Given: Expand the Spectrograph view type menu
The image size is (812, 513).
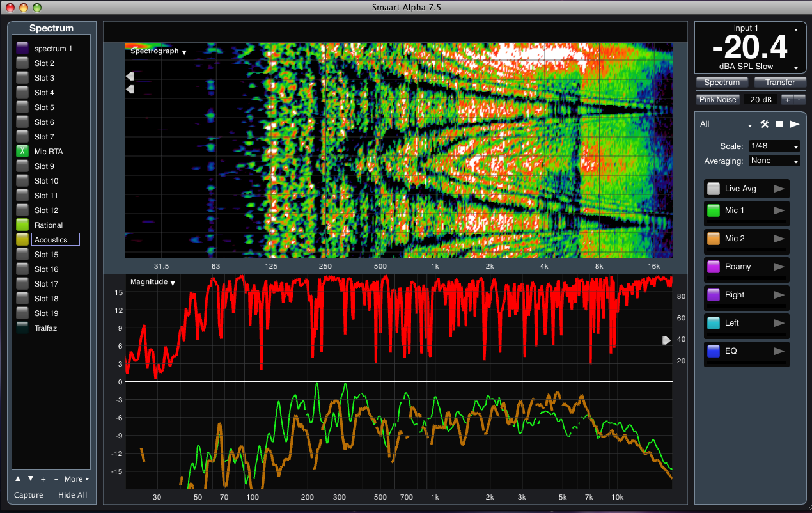Looking at the screenshot, I should pos(158,52).
